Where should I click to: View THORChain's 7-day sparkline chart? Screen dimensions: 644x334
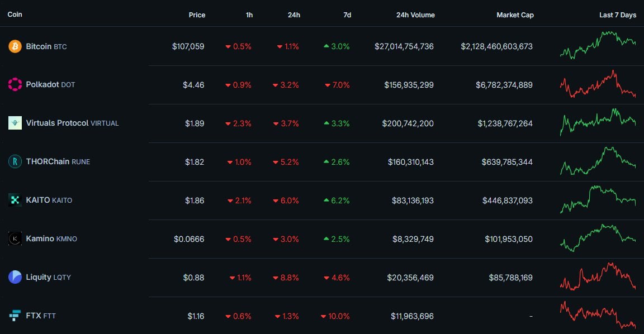pyautogui.click(x=598, y=161)
